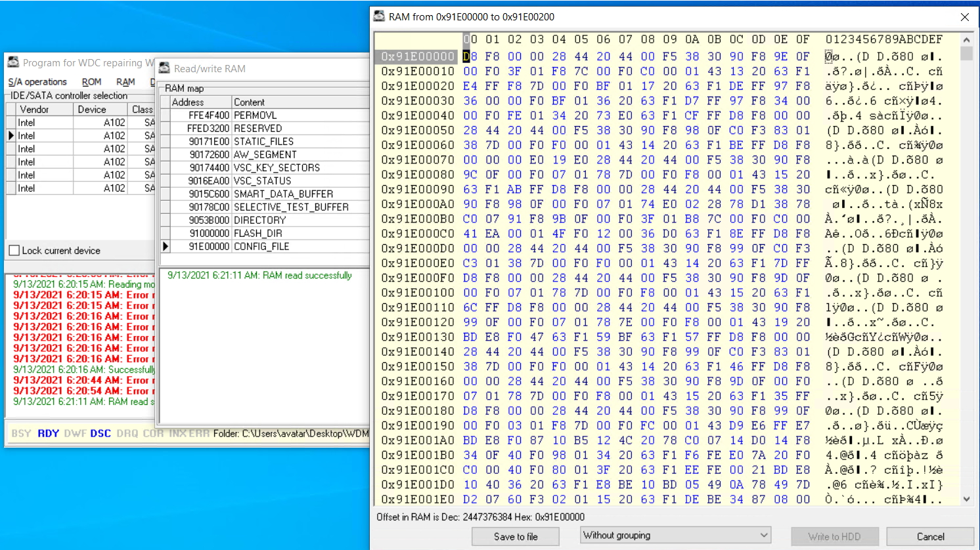980x550 pixels.
Task: Open the ROM menu
Action: (91, 82)
